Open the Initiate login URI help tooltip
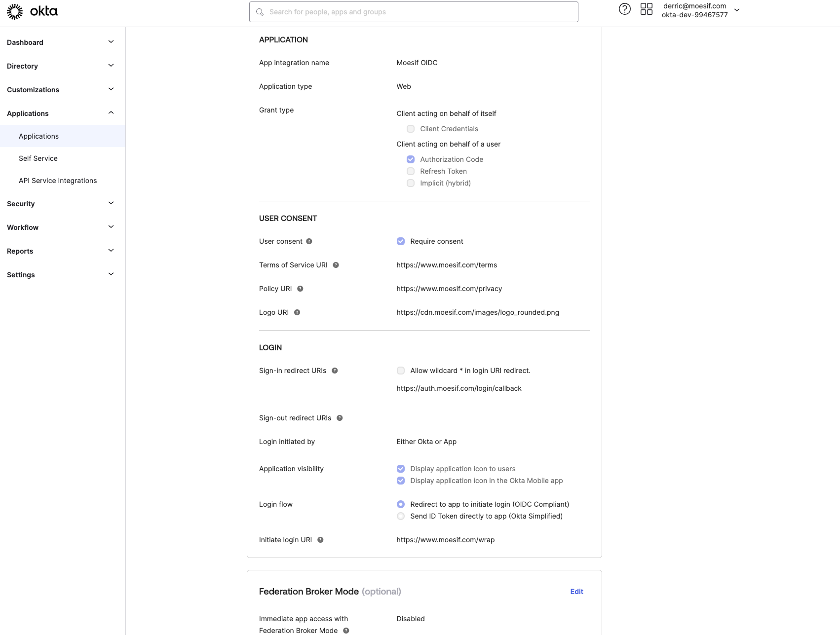Viewport: 840px width, 635px height. click(x=320, y=540)
